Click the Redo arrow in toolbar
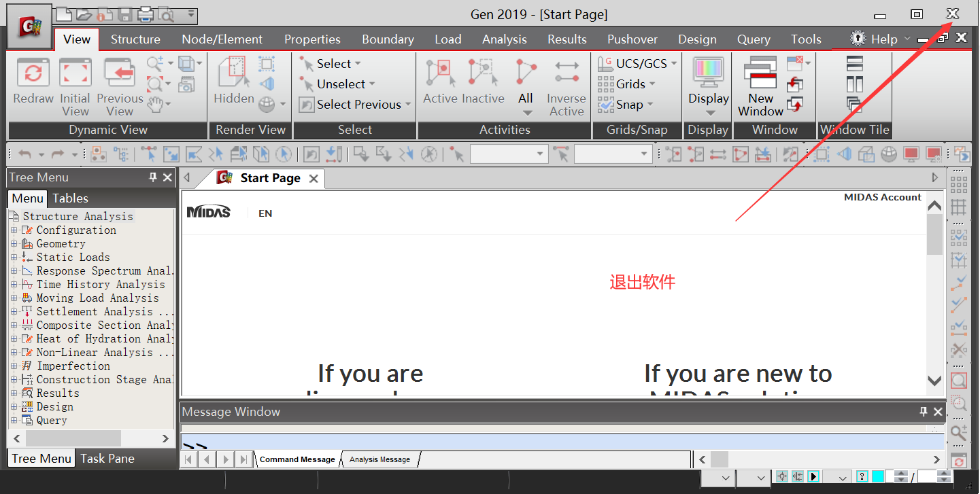The image size is (980, 494). 58,154
